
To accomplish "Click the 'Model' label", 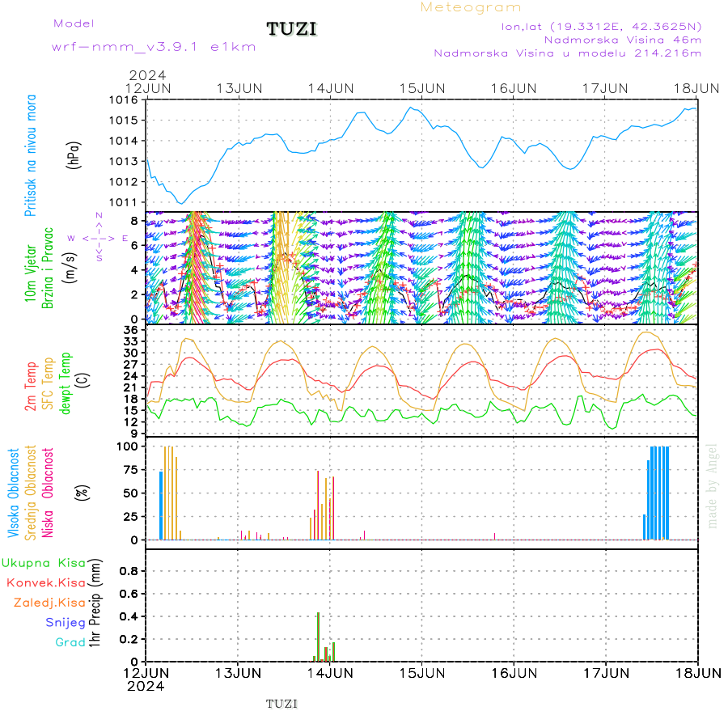I will [x=74, y=23].
